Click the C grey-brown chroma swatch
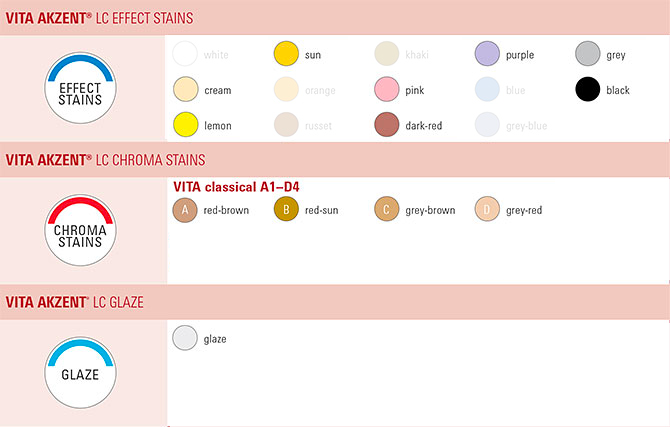 click(x=386, y=209)
